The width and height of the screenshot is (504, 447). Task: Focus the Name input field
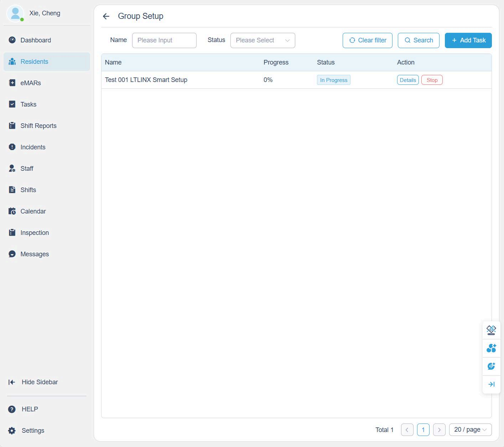164,40
